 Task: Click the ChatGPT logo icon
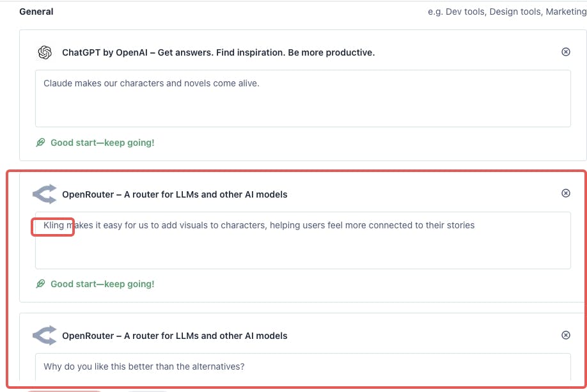point(45,52)
